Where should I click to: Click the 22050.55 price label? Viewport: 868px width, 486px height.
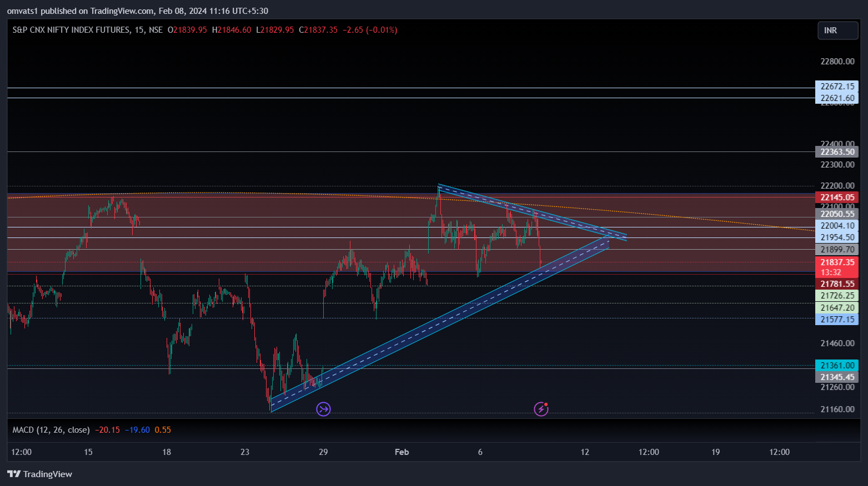837,214
